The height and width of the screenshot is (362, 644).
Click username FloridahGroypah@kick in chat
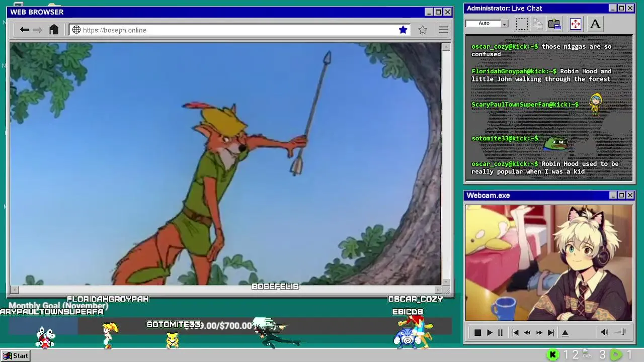514,71
